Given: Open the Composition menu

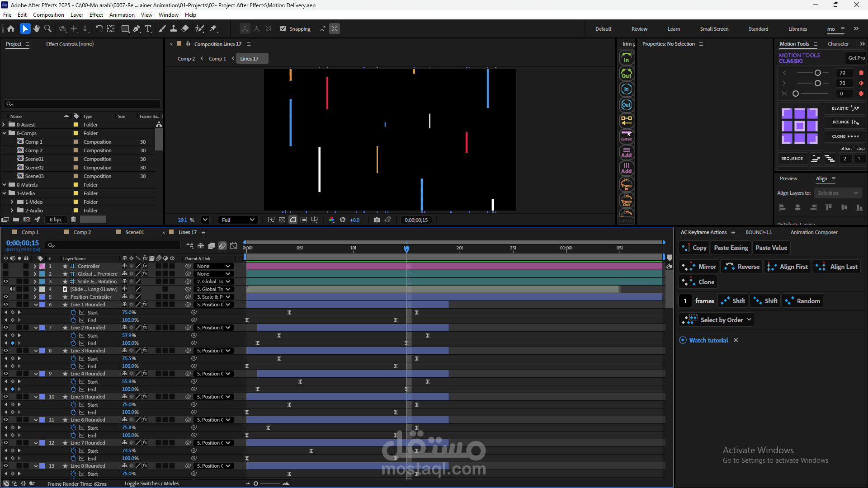Looking at the screenshot, I should 48,15.
